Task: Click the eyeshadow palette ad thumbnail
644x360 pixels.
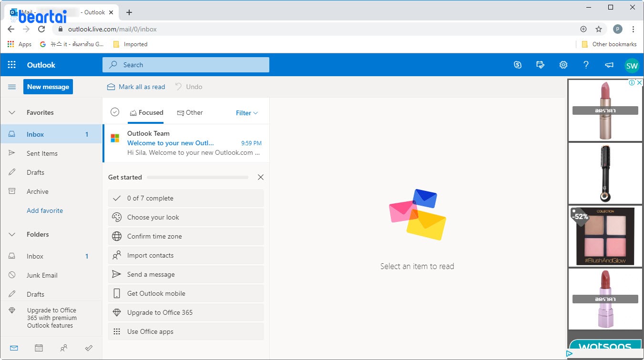Action: coord(605,236)
